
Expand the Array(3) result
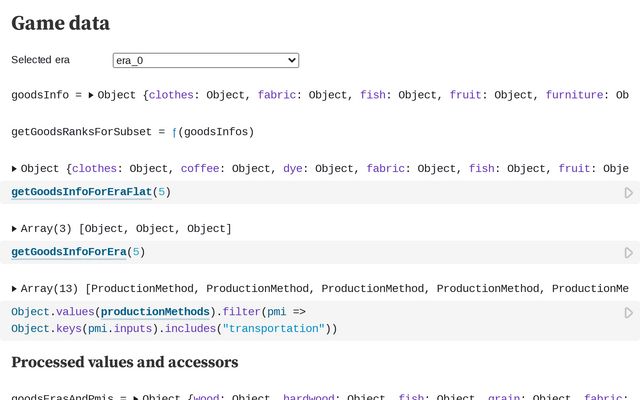click(x=14, y=229)
